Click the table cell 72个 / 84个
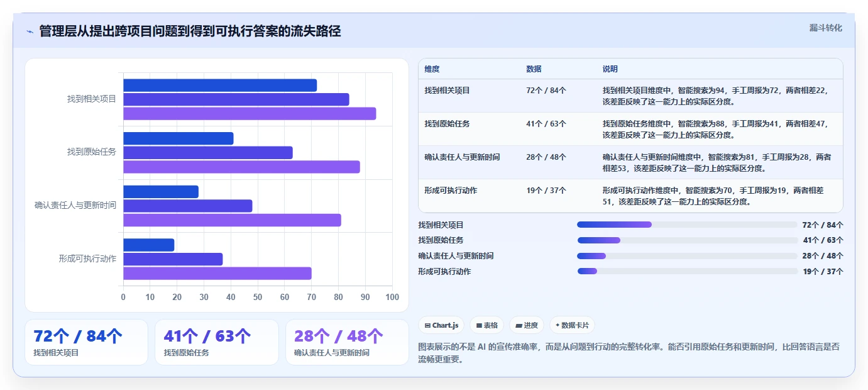The image size is (868, 390). (546, 90)
